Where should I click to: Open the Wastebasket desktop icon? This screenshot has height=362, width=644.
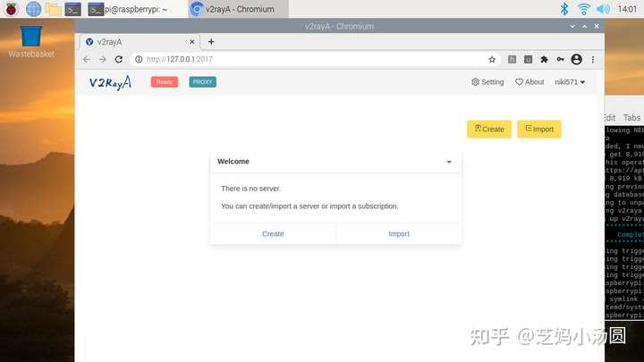(31, 41)
